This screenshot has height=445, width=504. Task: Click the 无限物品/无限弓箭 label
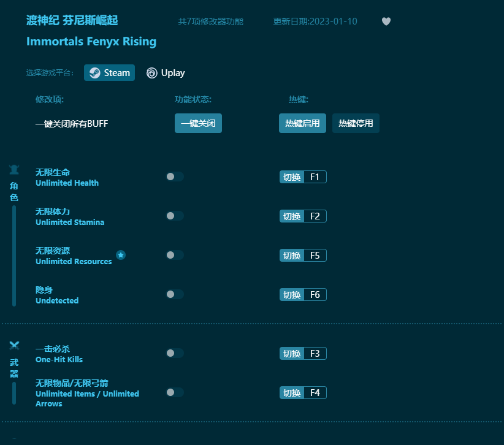[72, 383]
